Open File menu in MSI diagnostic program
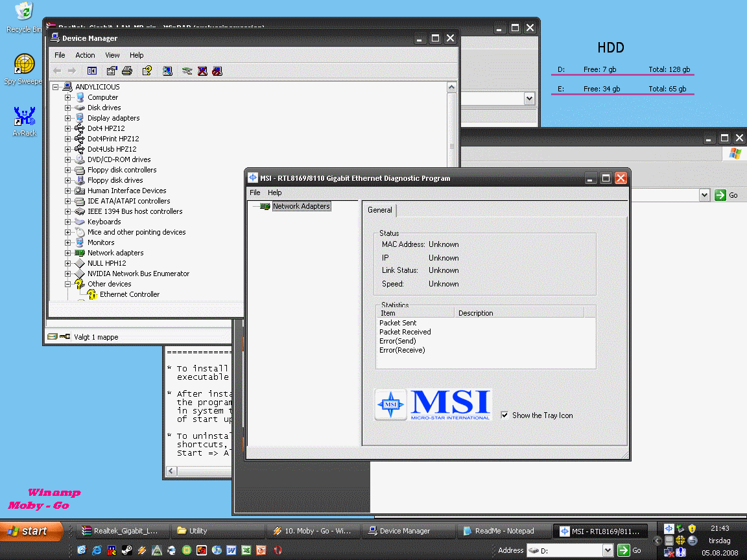The height and width of the screenshot is (560, 747). coord(255,192)
